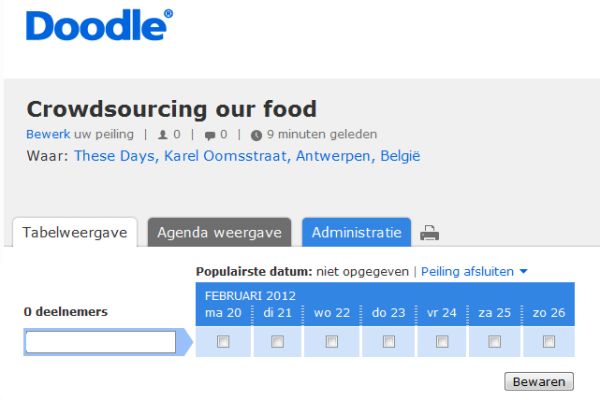The image size is (600, 400).
Task: Switch to the Tabelweergave tab
Action: pyautogui.click(x=76, y=232)
